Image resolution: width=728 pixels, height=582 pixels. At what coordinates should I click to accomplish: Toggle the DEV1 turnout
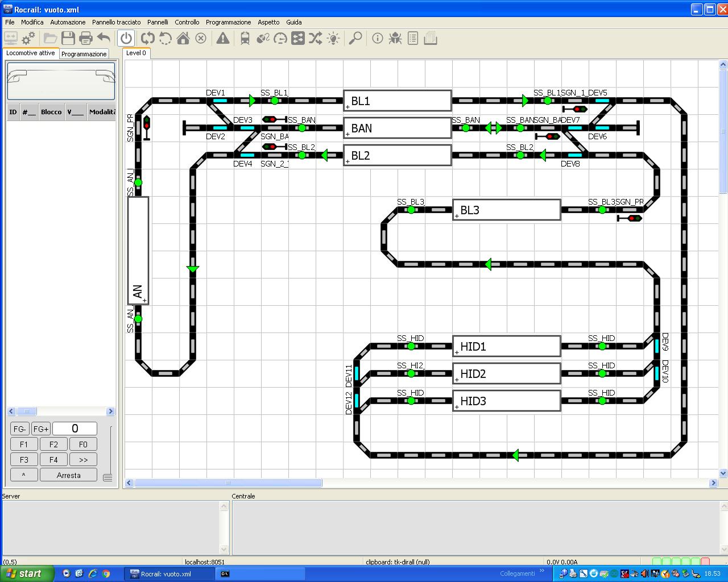pos(220,101)
